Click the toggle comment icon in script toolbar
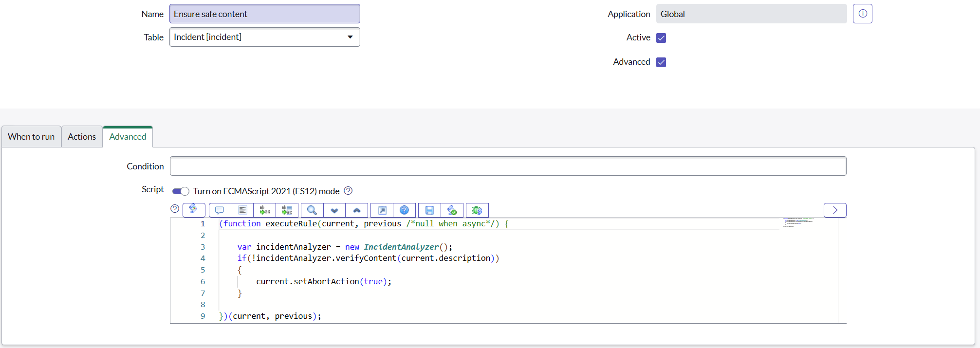The width and height of the screenshot is (980, 348). tap(220, 210)
